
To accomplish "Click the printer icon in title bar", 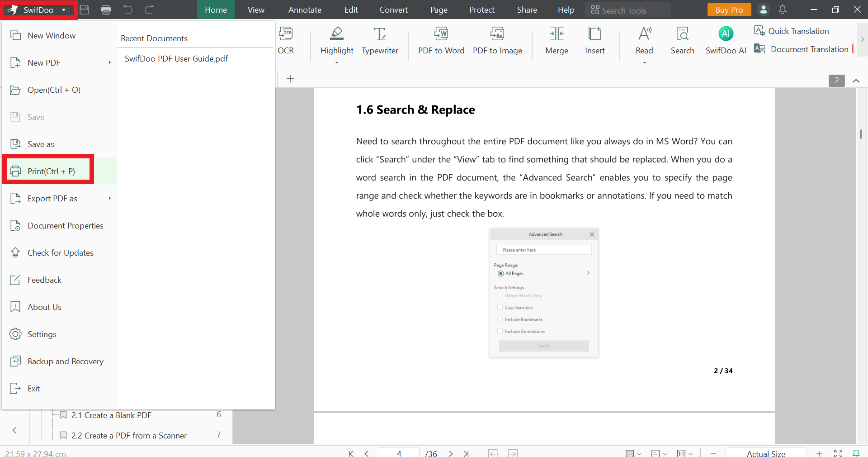I will (x=106, y=10).
